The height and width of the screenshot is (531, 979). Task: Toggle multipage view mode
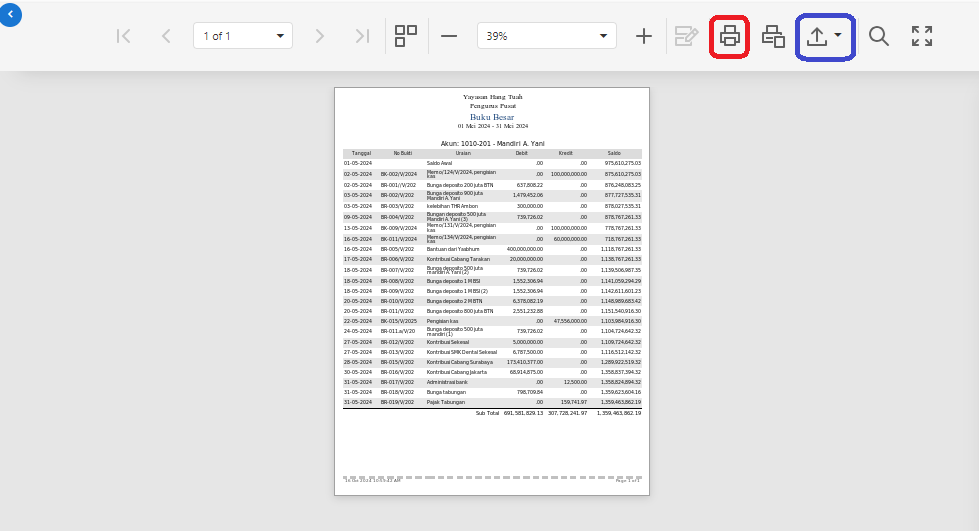pyautogui.click(x=406, y=36)
